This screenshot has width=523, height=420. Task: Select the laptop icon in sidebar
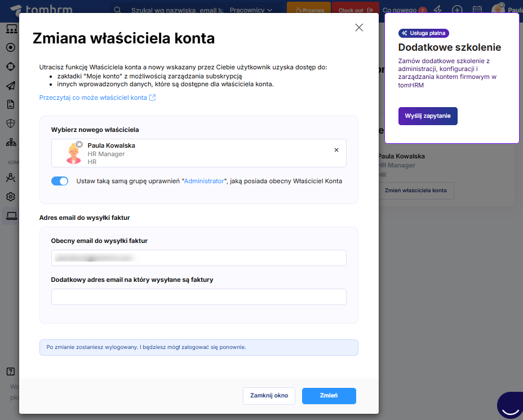click(x=10, y=215)
